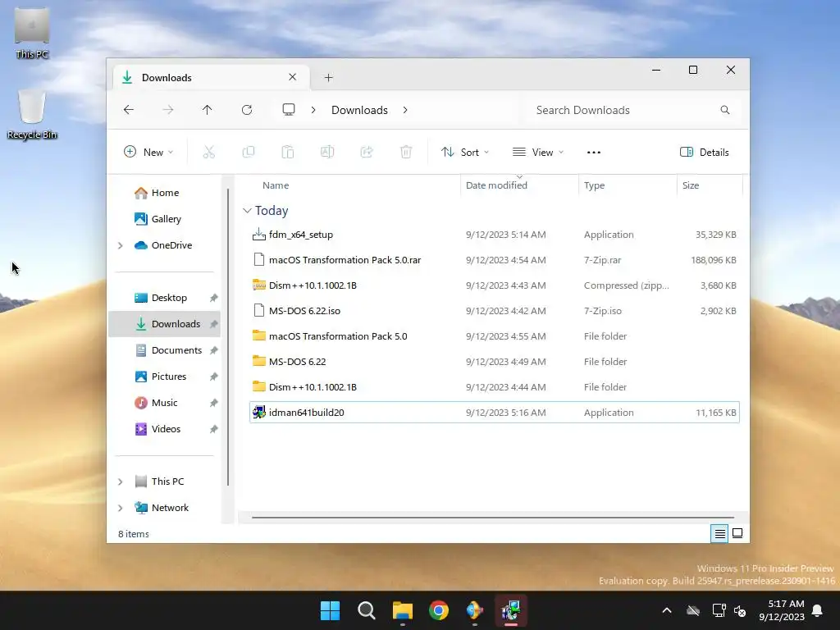The width and height of the screenshot is (840, 630).
Task: Switch to details list view icon
Action: (719, 533)
